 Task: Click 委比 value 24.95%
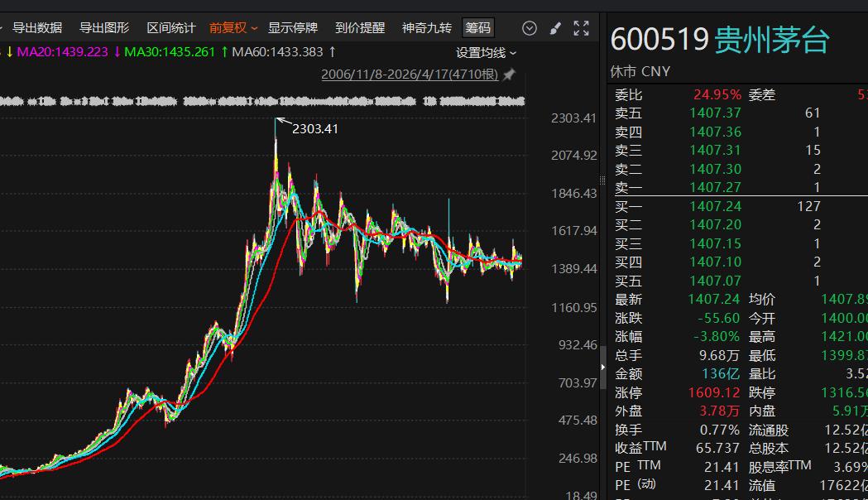[717, 94]
